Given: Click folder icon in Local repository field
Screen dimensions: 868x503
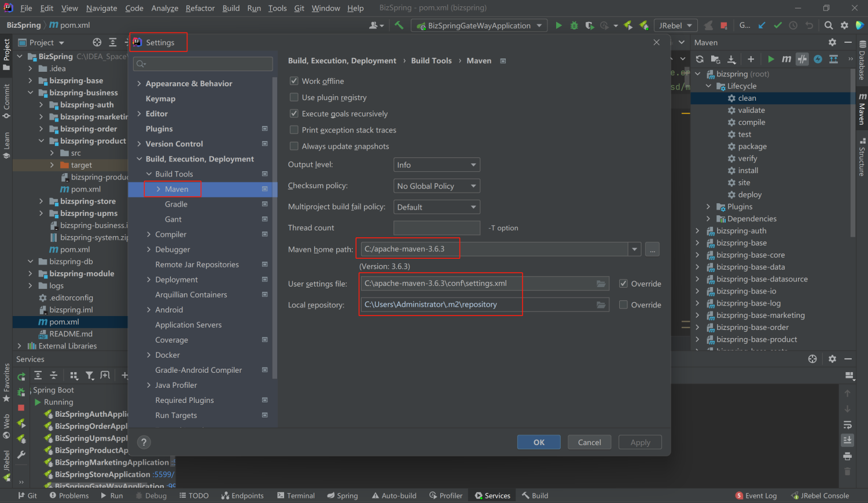Looking at the screenshot, I should point(601,304).
